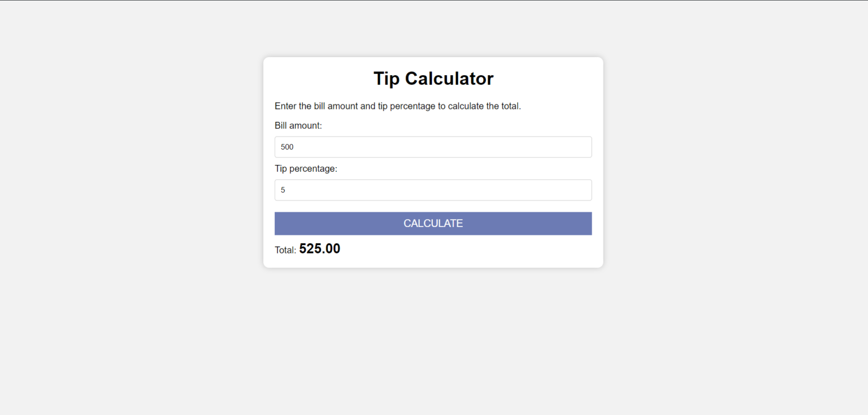The width and height of the screenshot is (868, 415).
Task: Focus the first text input on the card
Action: pos(433,147)
